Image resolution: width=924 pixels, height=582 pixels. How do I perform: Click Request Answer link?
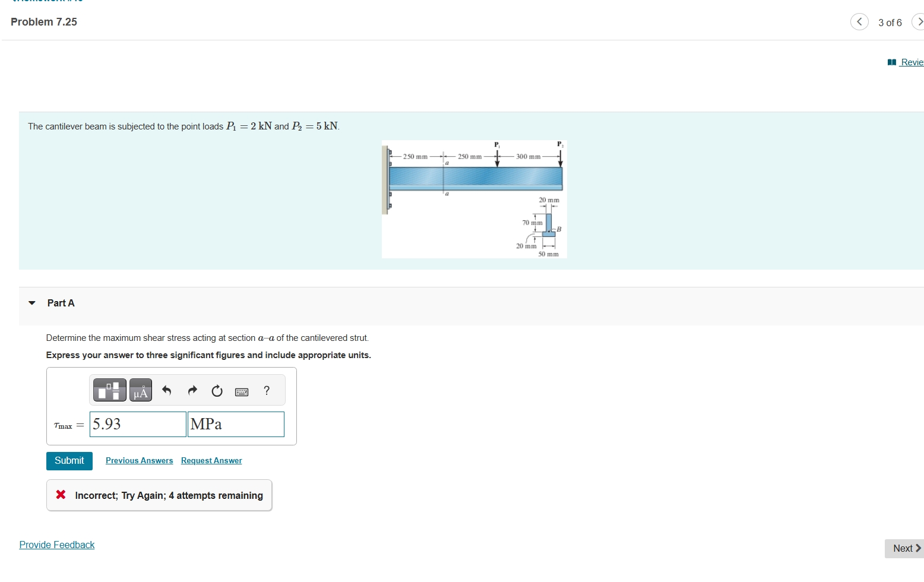click(x=211, y=461)
